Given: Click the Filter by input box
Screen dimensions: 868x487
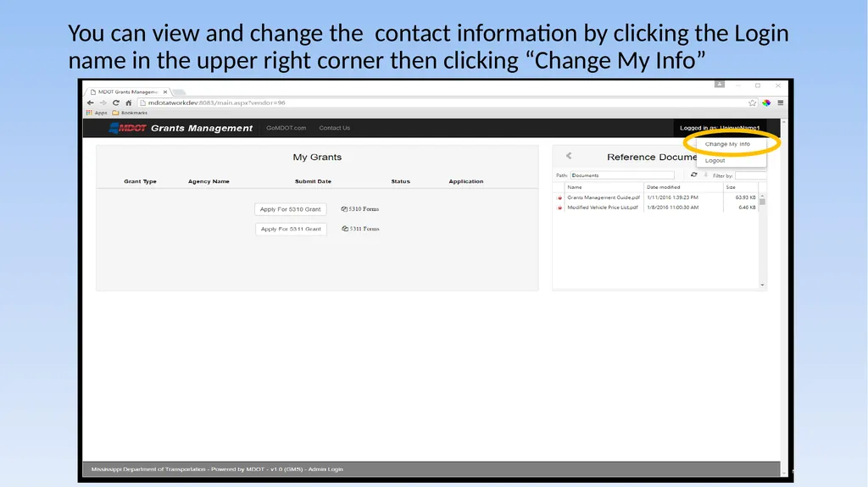Looking at the screenshot, I should (x=751, y=175).
